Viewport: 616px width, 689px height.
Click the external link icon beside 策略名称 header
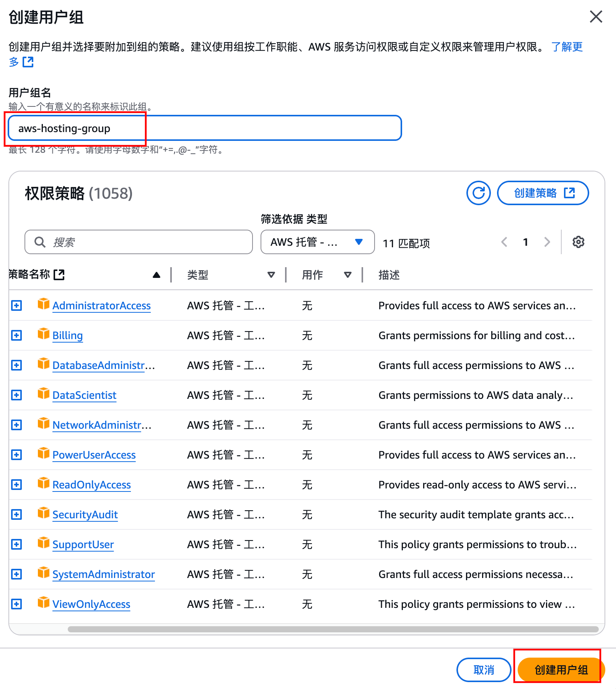[x=60, y=274]
